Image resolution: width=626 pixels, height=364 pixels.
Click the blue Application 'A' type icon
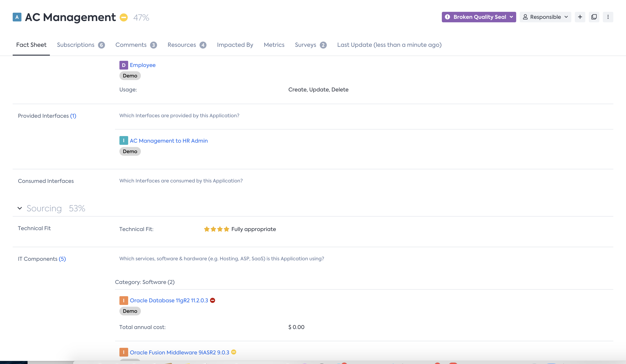[17, 17]
